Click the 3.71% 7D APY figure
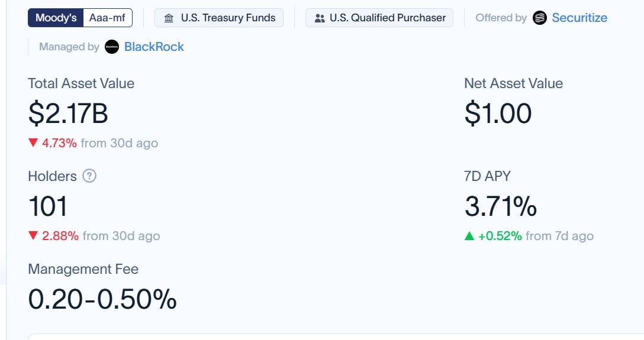The width and height of the screenshot is (644, 340). 501,206
